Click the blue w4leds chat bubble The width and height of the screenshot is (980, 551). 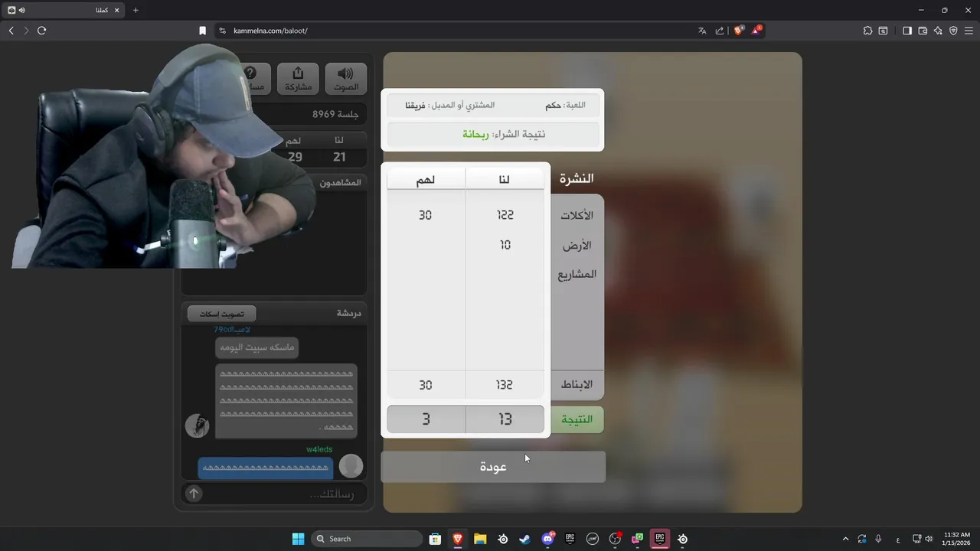coord(266,468)
